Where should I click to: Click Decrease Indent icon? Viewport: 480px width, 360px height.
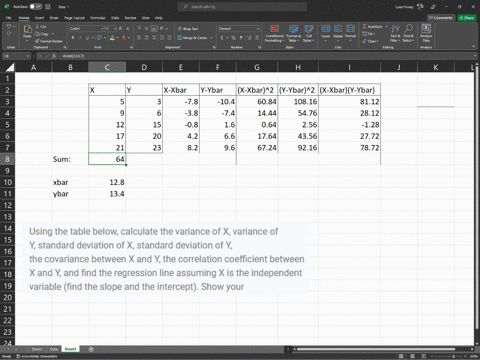(162, 38)
